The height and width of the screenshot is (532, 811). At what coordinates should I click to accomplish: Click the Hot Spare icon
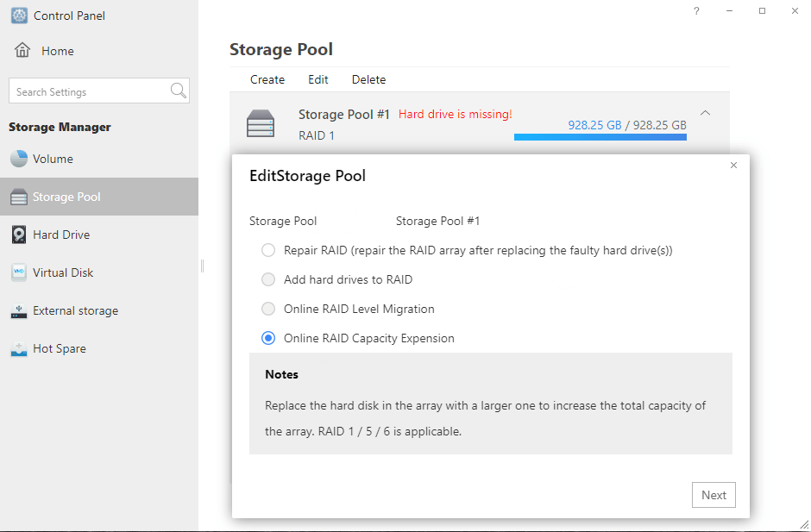click(x=19, y=348)
